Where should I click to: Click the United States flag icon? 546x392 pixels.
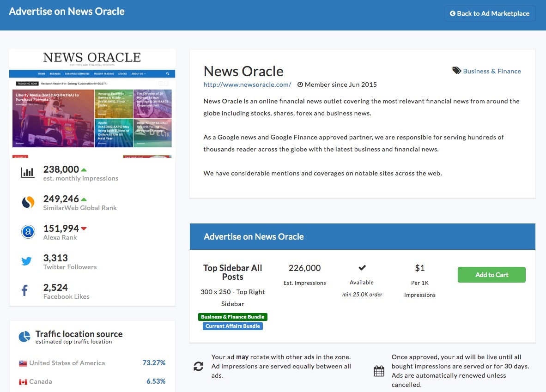[23, 363]
